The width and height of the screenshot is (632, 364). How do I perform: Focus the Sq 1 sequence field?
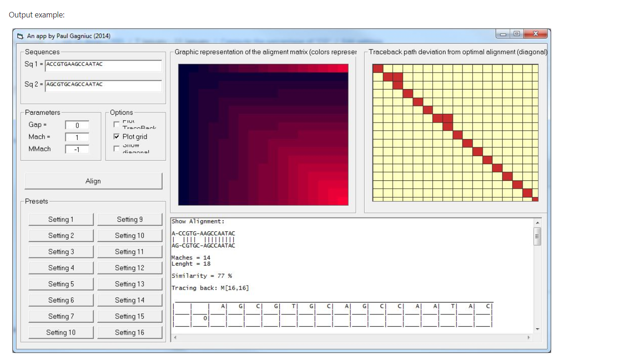click(103, 65)
